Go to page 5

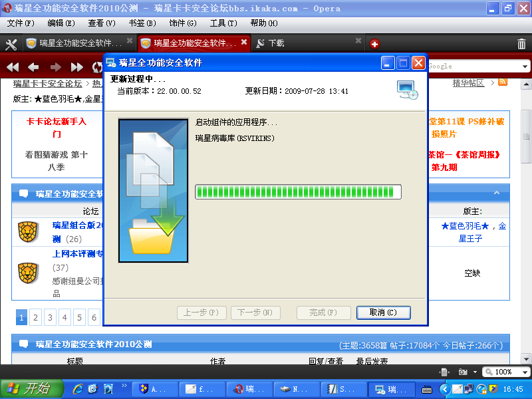click(x=79, y=317)
